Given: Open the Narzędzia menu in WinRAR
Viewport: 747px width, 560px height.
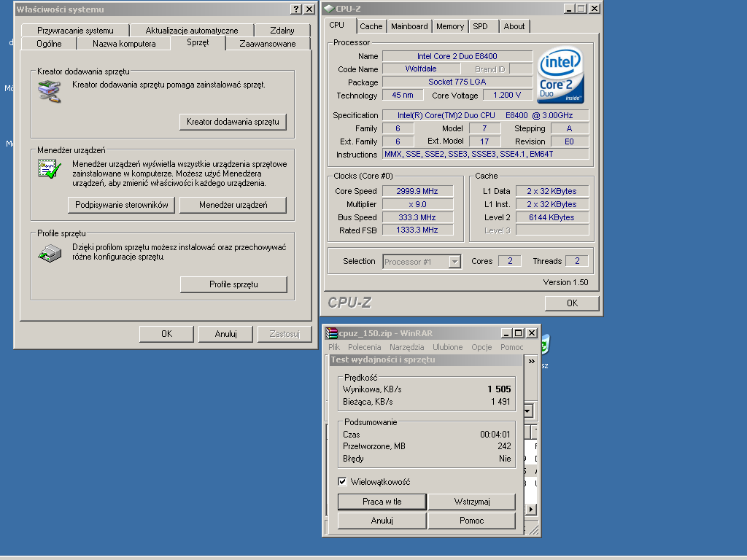Looking at the screenshot, I should 407,347.
